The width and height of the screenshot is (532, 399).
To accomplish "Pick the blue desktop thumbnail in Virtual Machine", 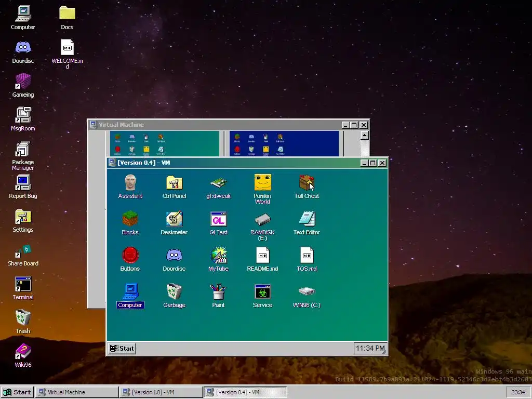I will [284, 143].
